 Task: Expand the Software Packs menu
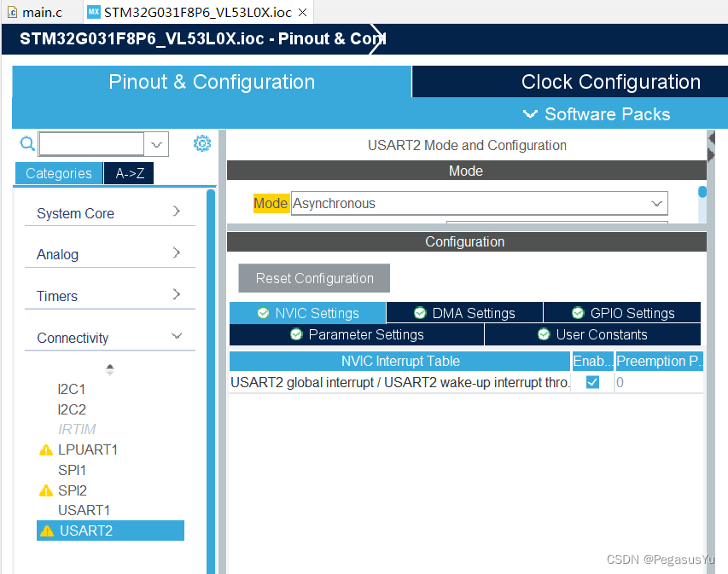[x=597, y=114]
